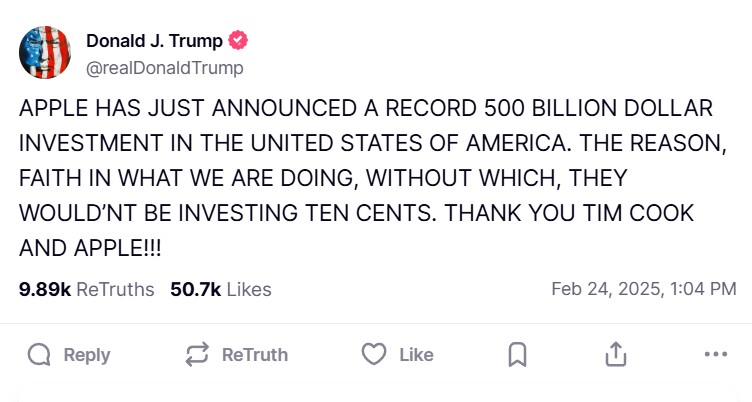Click the word Likes beside the count
This screenshot has width=752, height=402.
(249, 289)
